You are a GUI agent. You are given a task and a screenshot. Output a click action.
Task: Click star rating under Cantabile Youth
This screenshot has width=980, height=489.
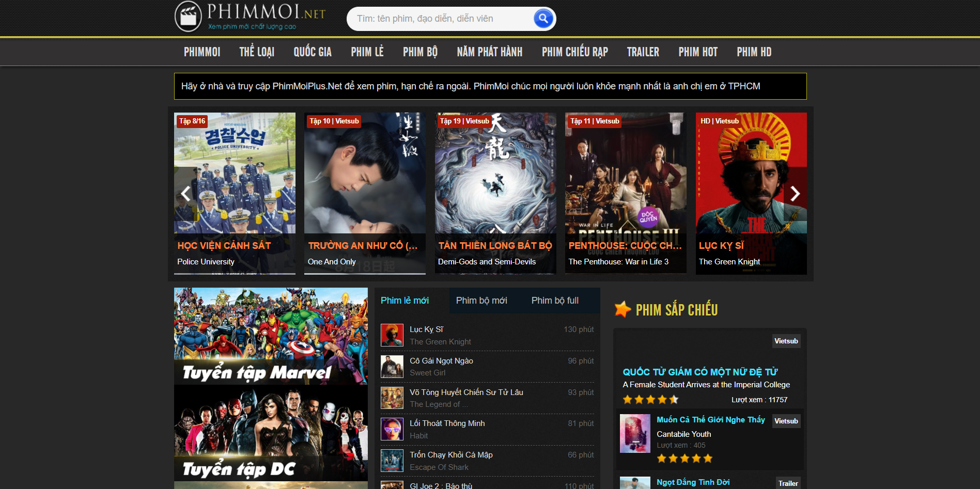pos(684,458)
